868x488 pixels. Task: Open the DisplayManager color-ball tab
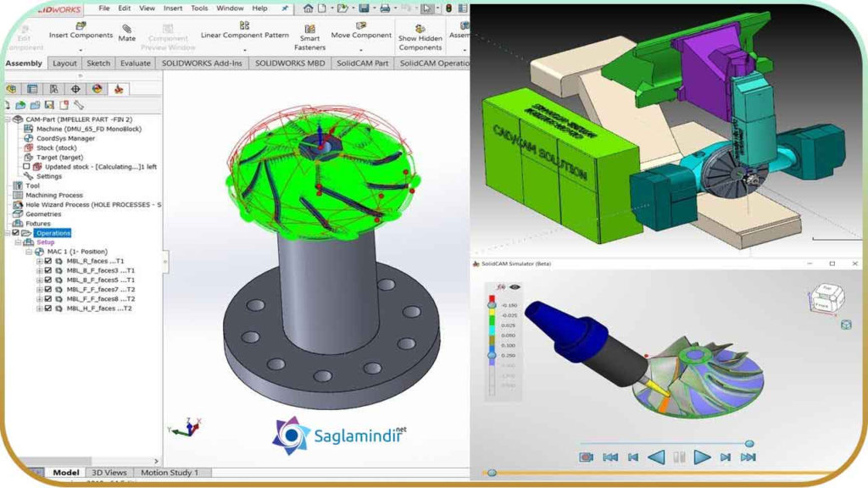[97, 89]
